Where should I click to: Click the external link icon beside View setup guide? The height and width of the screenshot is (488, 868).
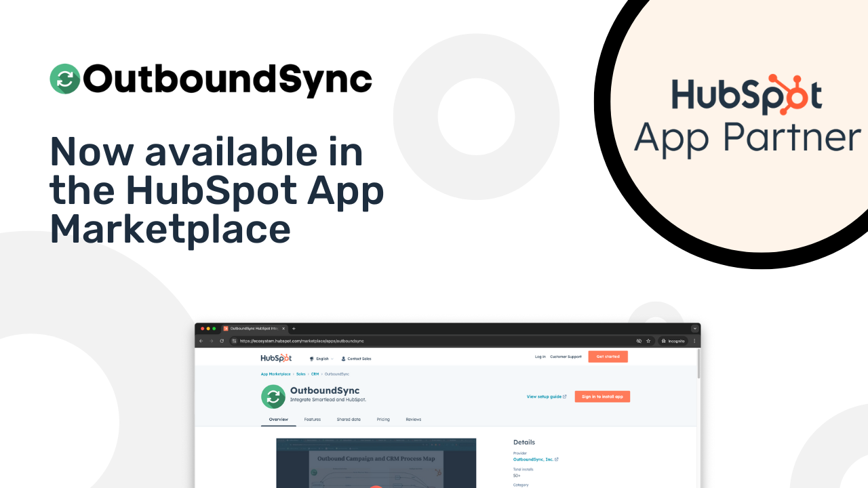click(x=564, y=396)
